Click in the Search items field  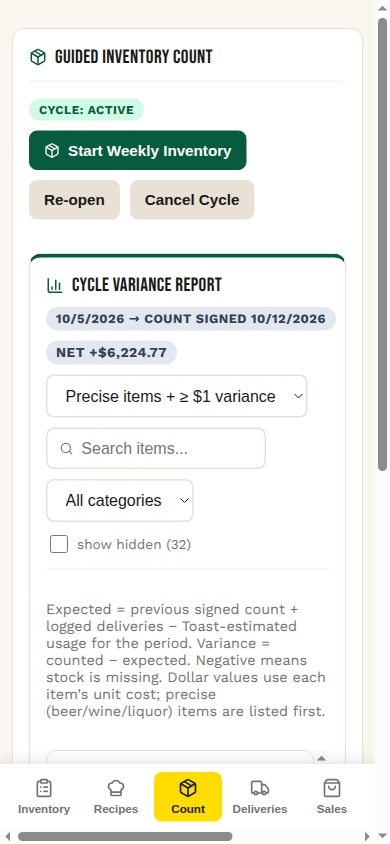(156, 448)
